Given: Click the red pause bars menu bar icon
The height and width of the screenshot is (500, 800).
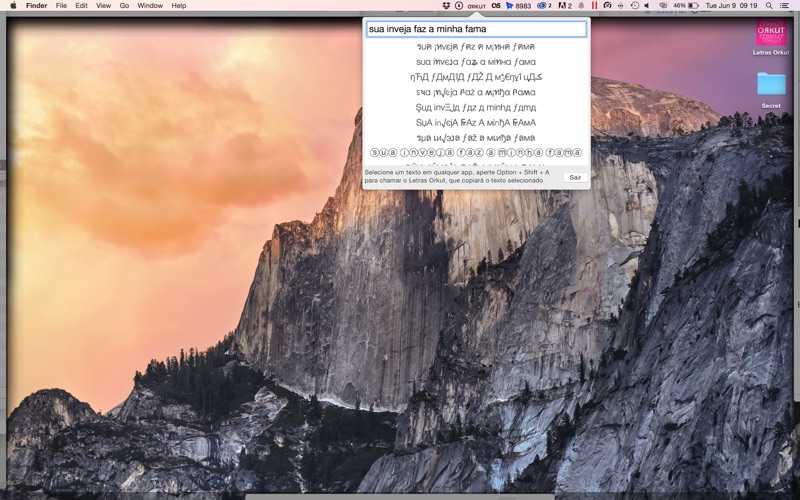Looking at the screenshot, I should (594, 6).
